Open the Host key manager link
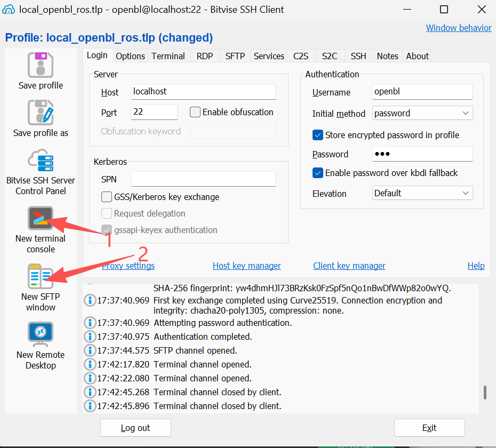This screenshot has width=496, height=448. pos(246,266)
